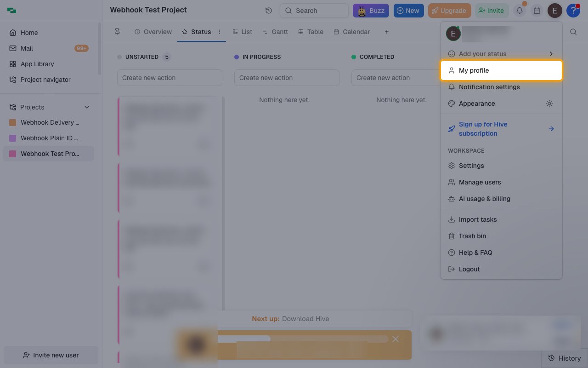The image size is (588, 368).
Task: Open the notifications bell icon
Action: pyautogui.click(x=520, y=11)
